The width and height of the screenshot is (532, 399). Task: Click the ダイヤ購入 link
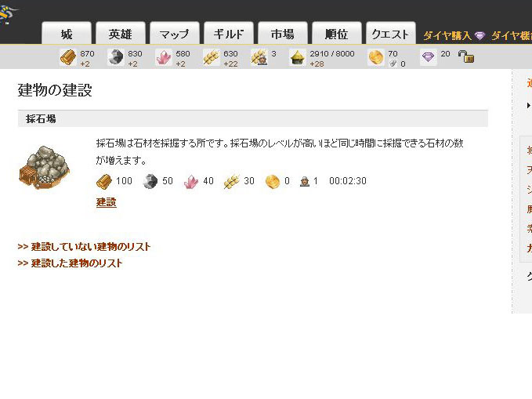pyautogui.click(x=447, y=35)
